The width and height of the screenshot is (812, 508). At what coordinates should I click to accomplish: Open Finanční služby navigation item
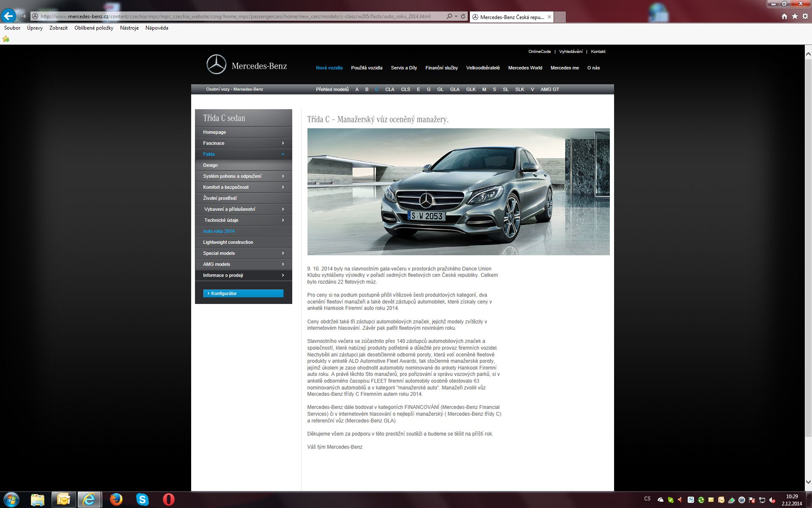(442, 68)
